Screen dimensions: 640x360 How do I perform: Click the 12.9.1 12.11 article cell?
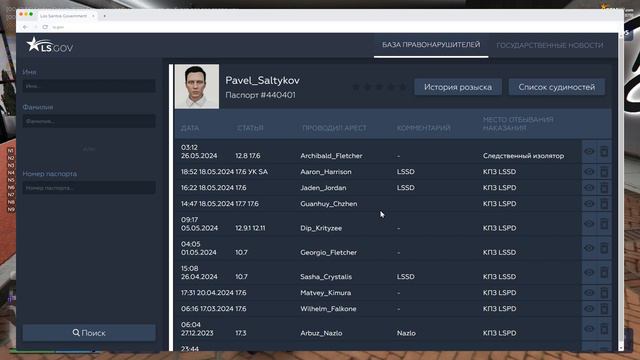(x=250, y=228)
